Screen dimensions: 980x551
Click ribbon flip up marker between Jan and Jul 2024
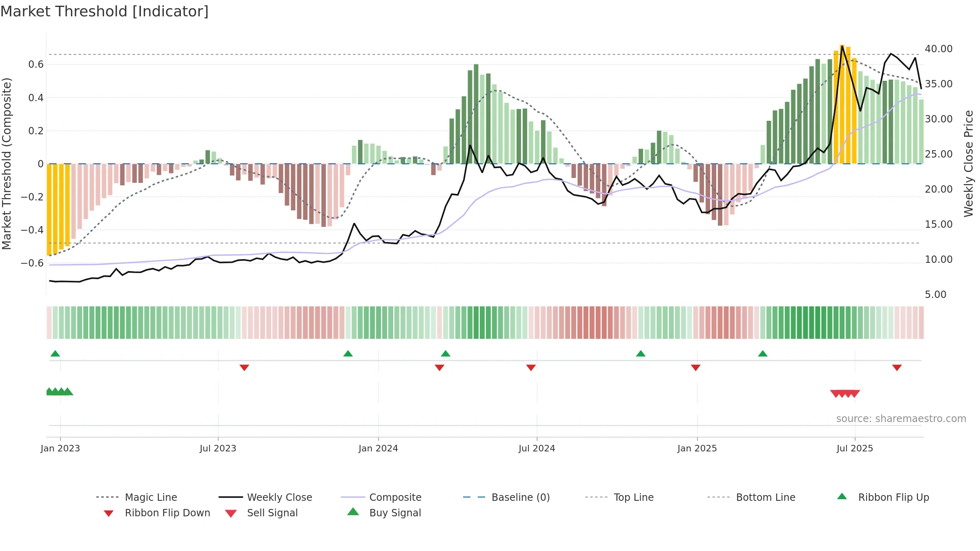[x=445, y=353]
